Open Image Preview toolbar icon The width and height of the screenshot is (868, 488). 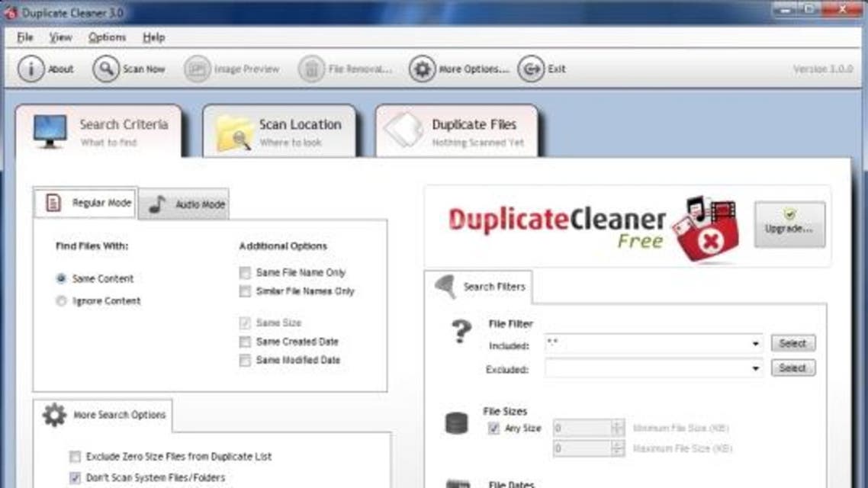pos(197,69)
